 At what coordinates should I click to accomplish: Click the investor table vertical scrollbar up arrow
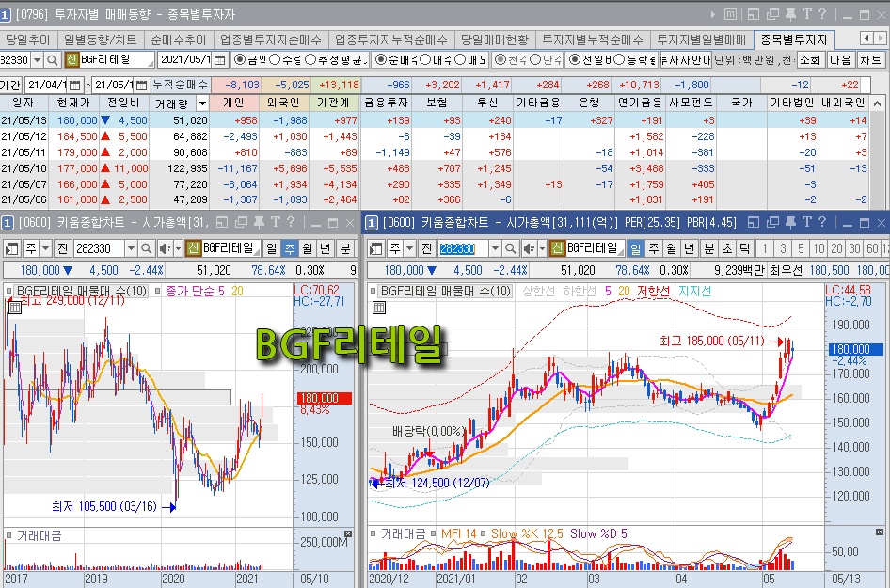click(878, 103)
